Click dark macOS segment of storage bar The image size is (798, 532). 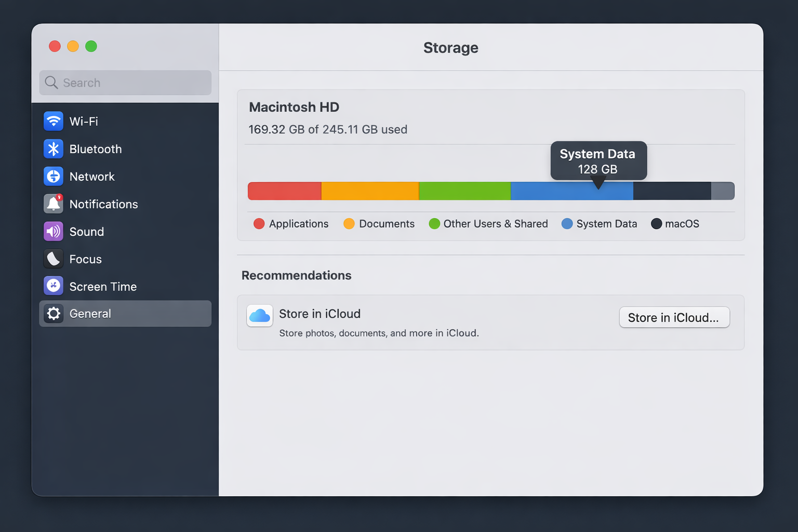pyautogui.click(x=672, y=191)
